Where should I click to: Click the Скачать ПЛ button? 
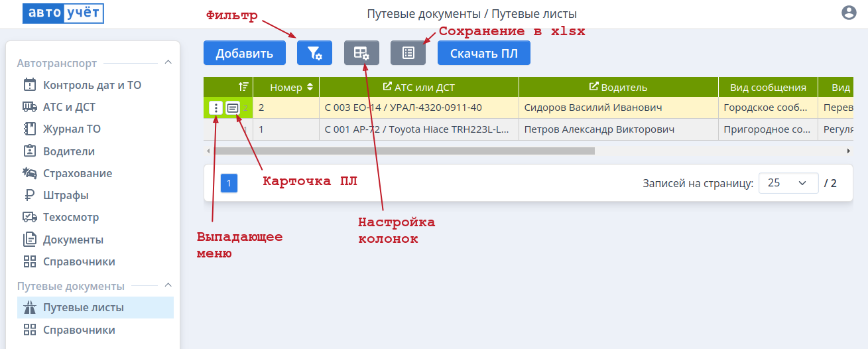484,53
